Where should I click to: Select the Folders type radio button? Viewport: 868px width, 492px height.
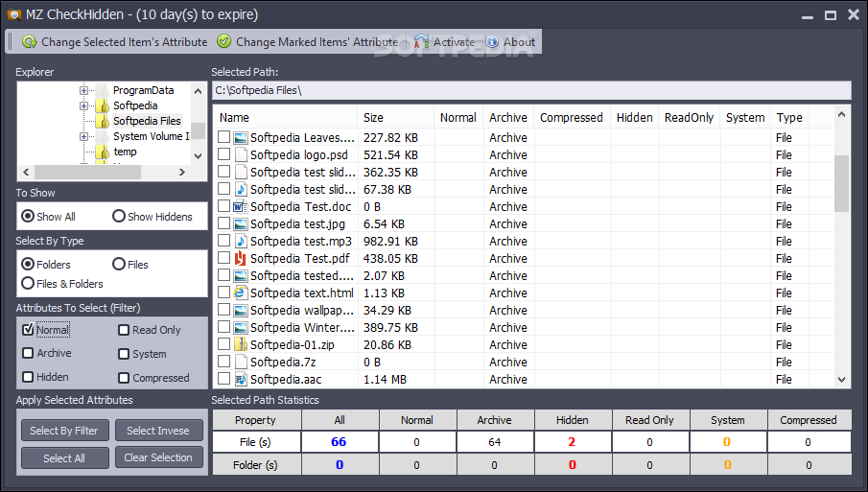pos(28,264)
